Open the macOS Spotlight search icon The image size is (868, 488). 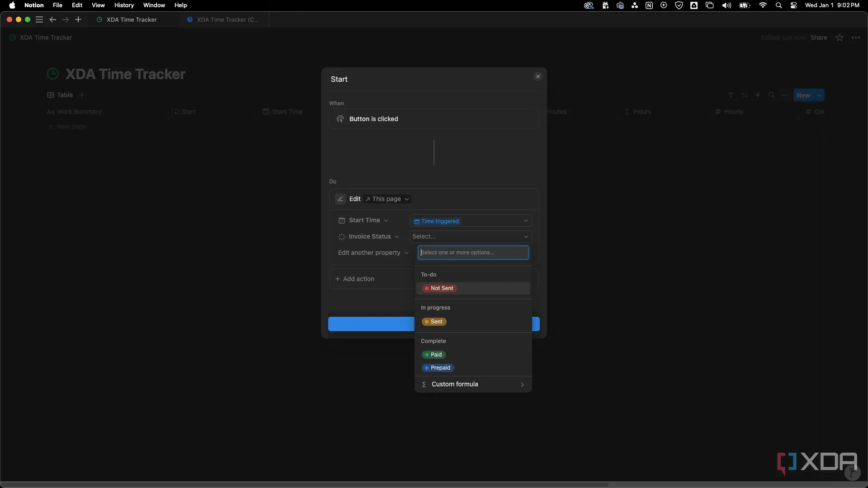[778, 5]
